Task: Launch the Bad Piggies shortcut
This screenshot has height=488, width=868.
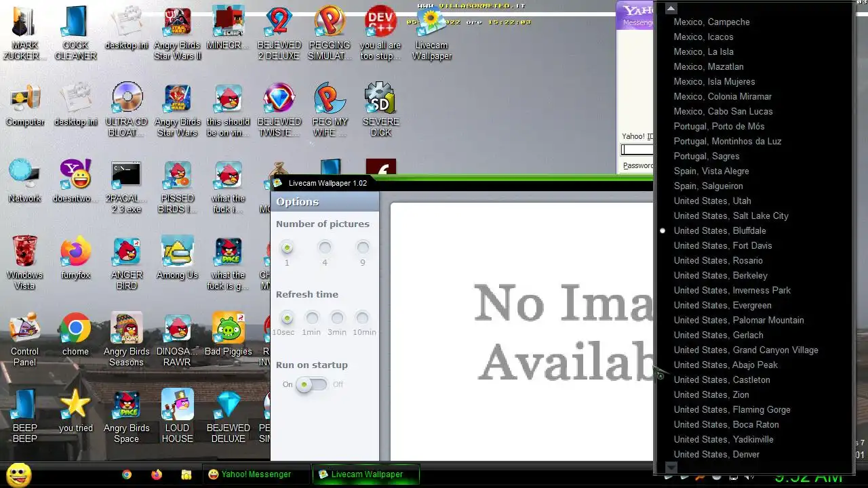Action: point(228,335)
